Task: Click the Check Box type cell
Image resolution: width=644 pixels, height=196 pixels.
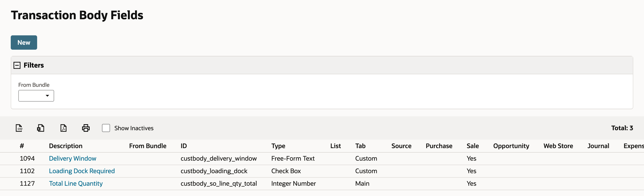Action: tap(286, 171)
